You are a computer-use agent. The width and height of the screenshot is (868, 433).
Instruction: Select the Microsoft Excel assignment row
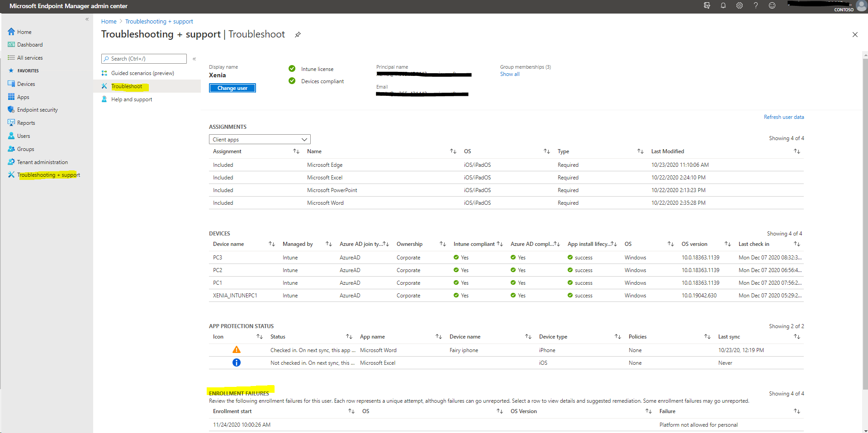pyautogui.click(x=506, y=178)
